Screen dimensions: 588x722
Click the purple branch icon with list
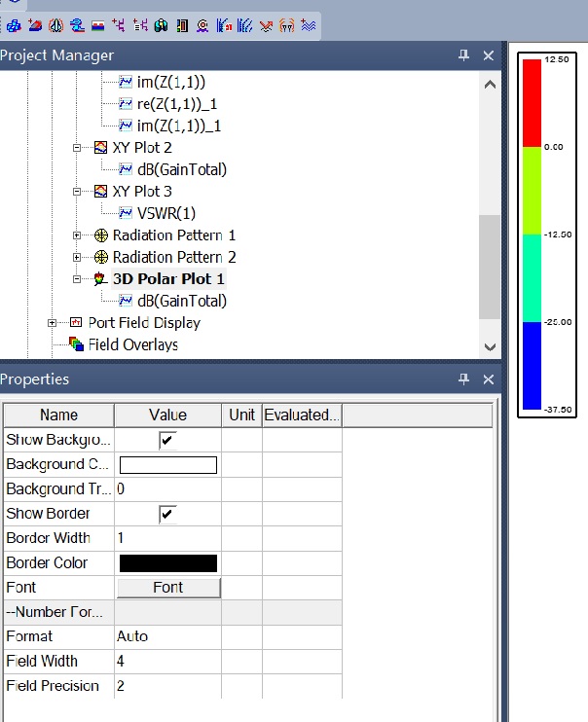pyautogui.click(x=140, y=25)
